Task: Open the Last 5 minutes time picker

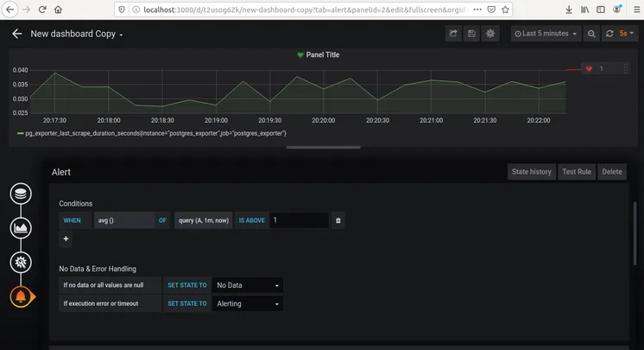Action: [x=546, y=34]
